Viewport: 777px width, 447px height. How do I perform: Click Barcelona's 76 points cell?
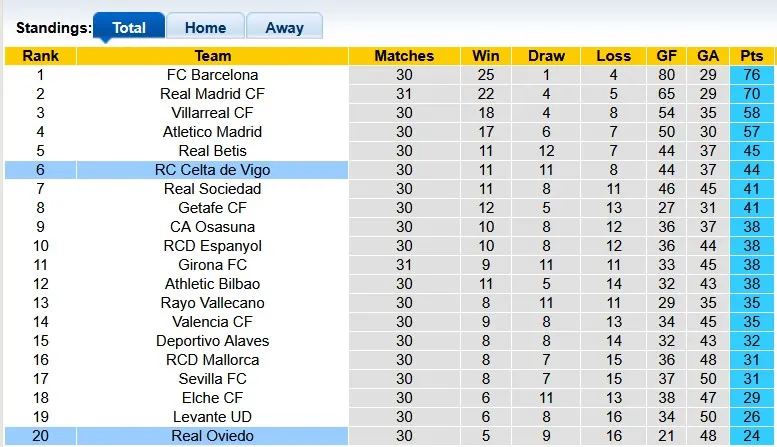(x=751, y=75)
